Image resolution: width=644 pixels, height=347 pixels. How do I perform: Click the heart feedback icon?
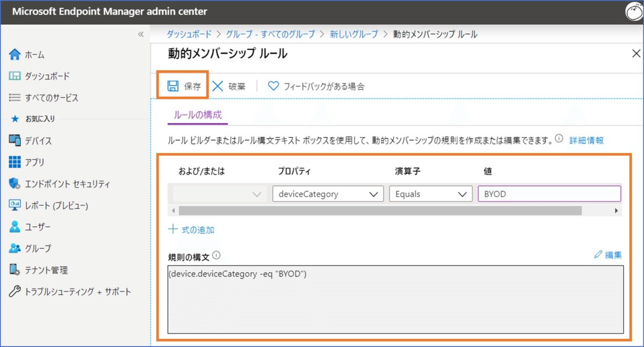click(x=274, y=86)
